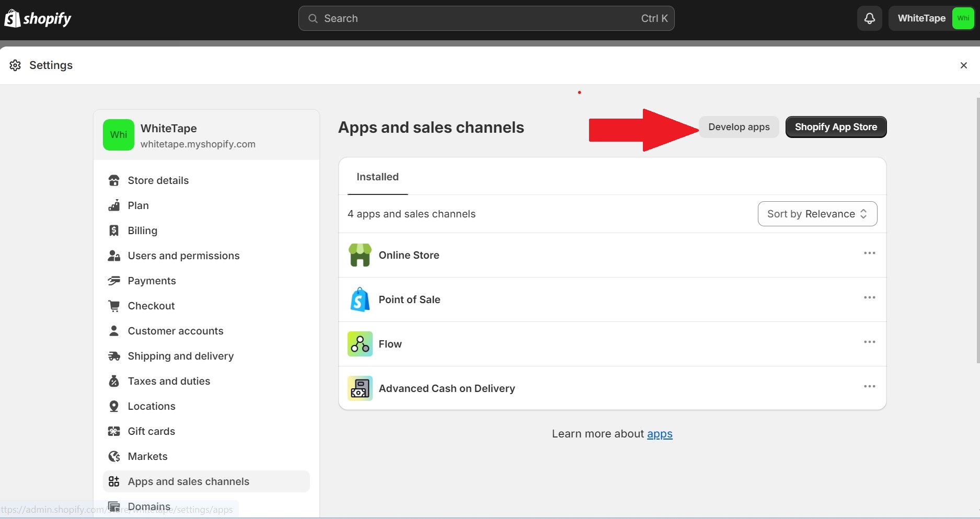
Task: Click the Flow app icon
Action: click(x=360, y=344)
